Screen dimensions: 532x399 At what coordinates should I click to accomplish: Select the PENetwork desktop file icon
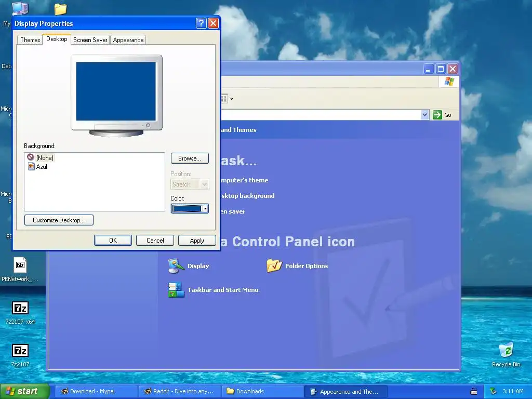tap(20, 270)
